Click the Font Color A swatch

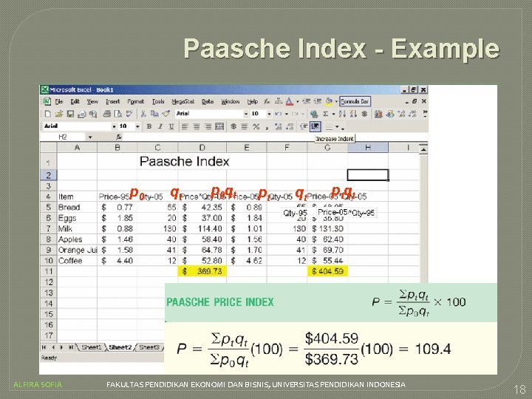(290, 101)
